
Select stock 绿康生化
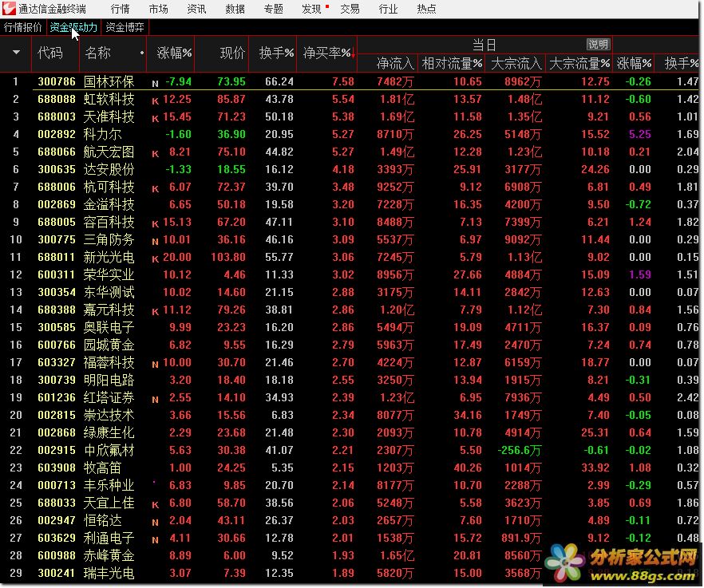(x=109, y=432)
